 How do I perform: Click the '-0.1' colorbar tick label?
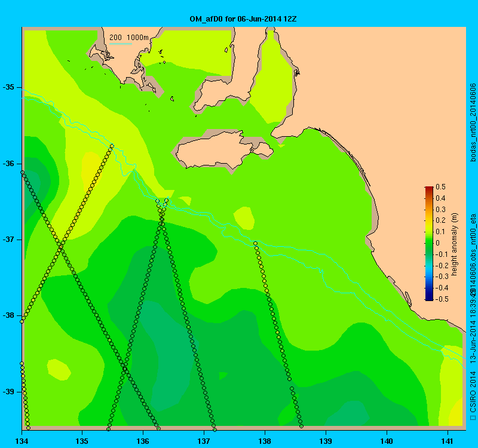coord(442,254)
